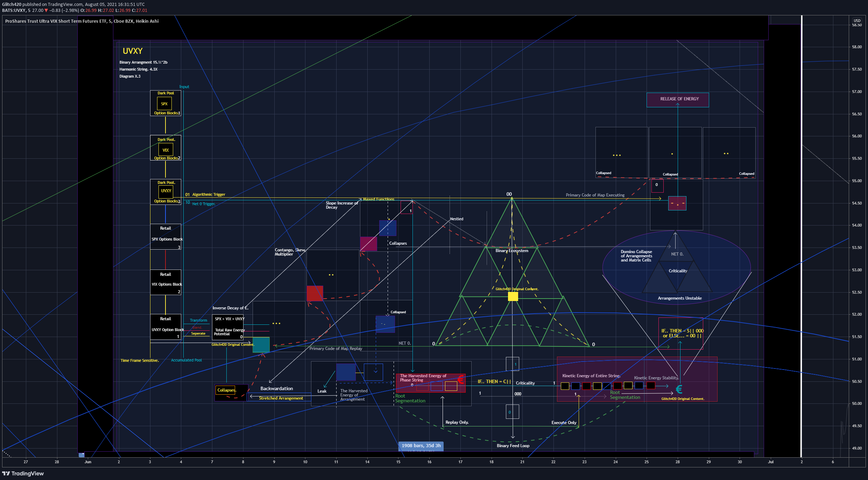
Task: Click the 'Arrangements Unstable' label
Action: [680, 298]
